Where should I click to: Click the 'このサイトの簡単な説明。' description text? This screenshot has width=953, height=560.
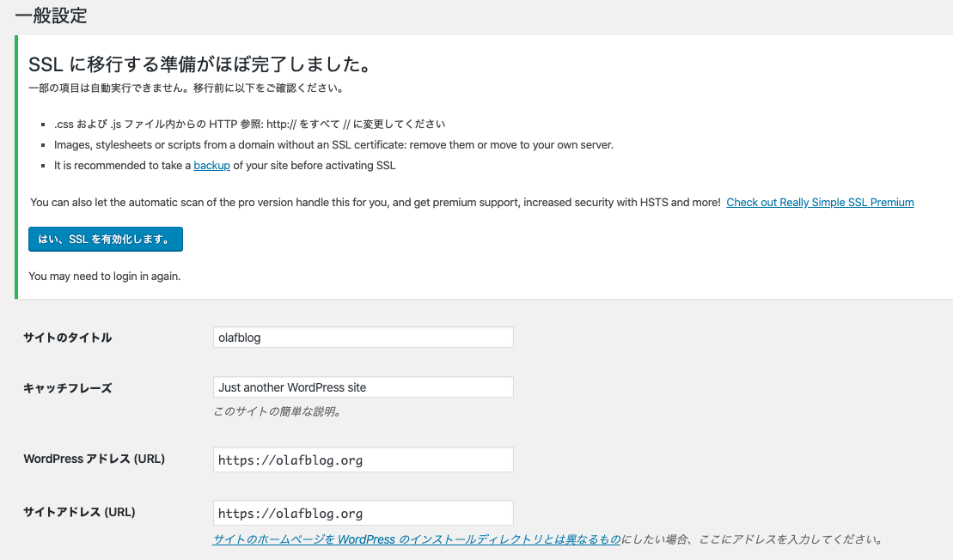click(278, 411)
